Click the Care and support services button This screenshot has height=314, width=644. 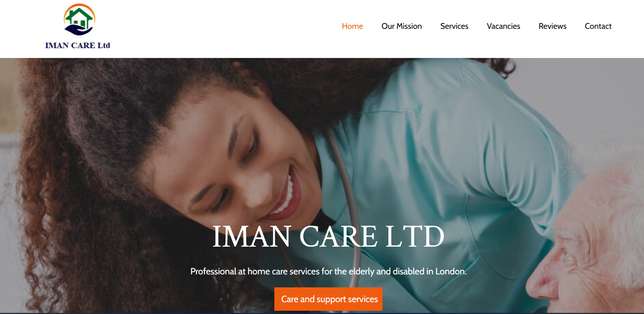pyautogui.click(x=329, y=299)
